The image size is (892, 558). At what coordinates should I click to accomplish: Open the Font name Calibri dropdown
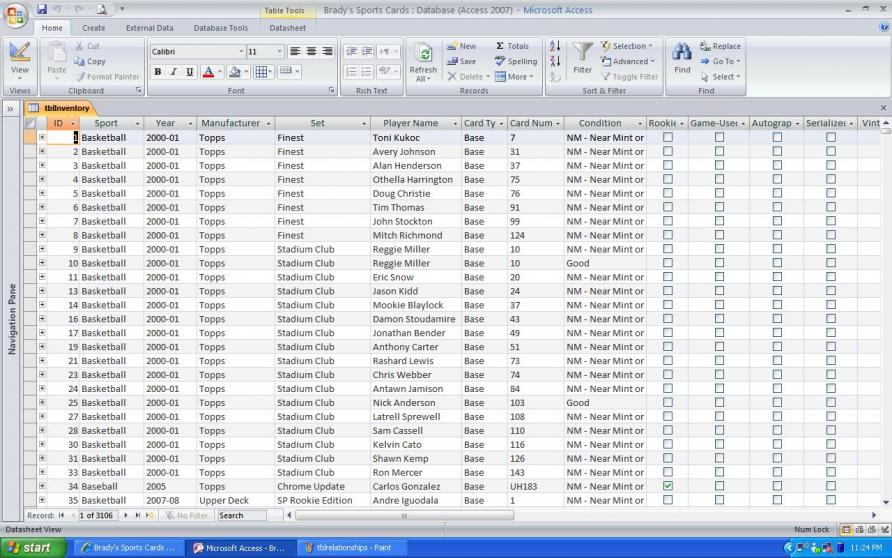click(x=241, y=52)
